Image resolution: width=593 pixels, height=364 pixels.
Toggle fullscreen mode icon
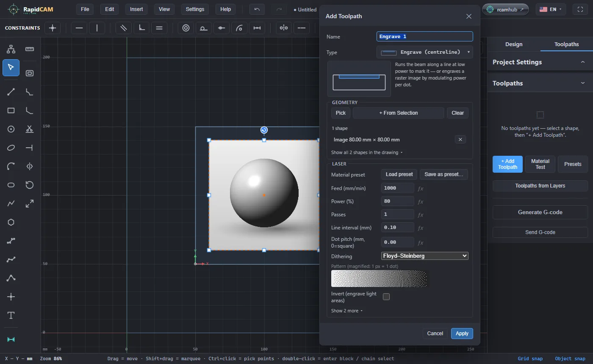pos(580,9)
